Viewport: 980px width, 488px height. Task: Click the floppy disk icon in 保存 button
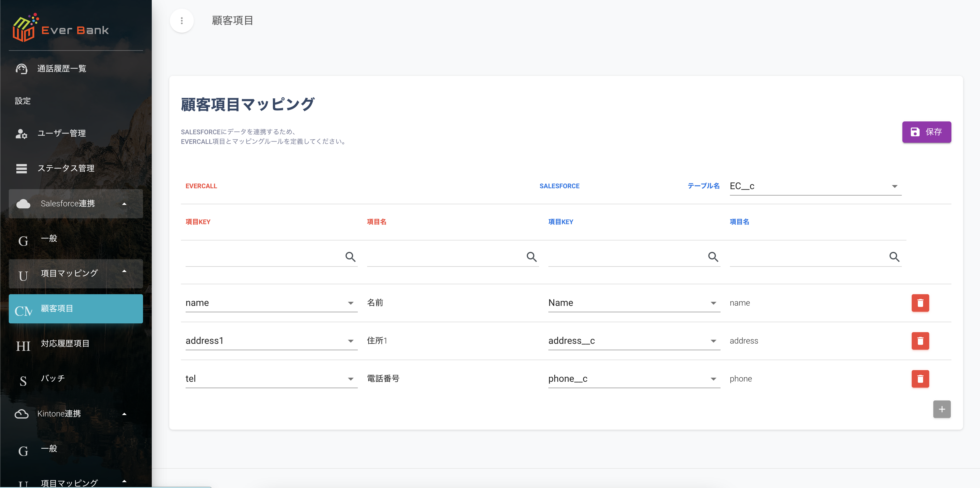(x=915, y=132)
